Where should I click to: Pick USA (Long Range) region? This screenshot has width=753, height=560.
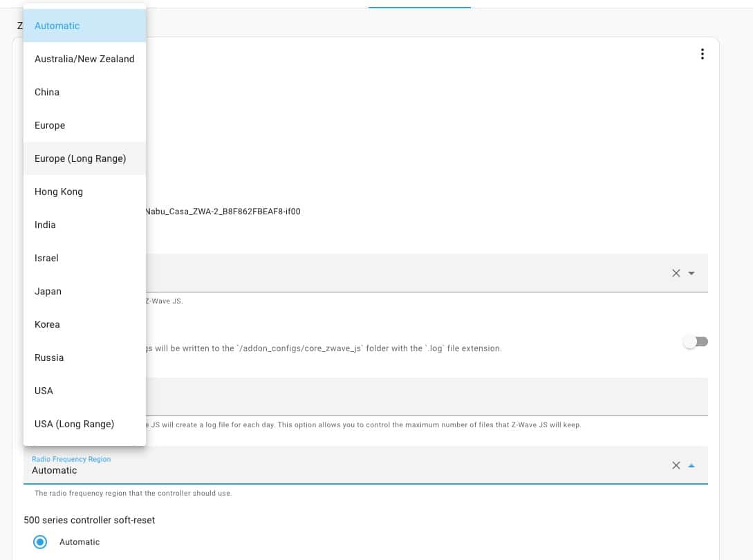click(x=84, y=423)
